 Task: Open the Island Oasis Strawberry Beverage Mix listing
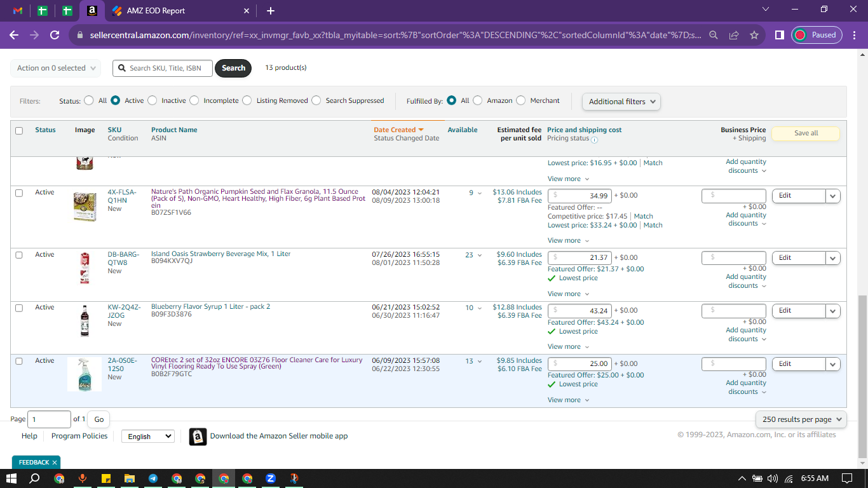pos(220,254)
